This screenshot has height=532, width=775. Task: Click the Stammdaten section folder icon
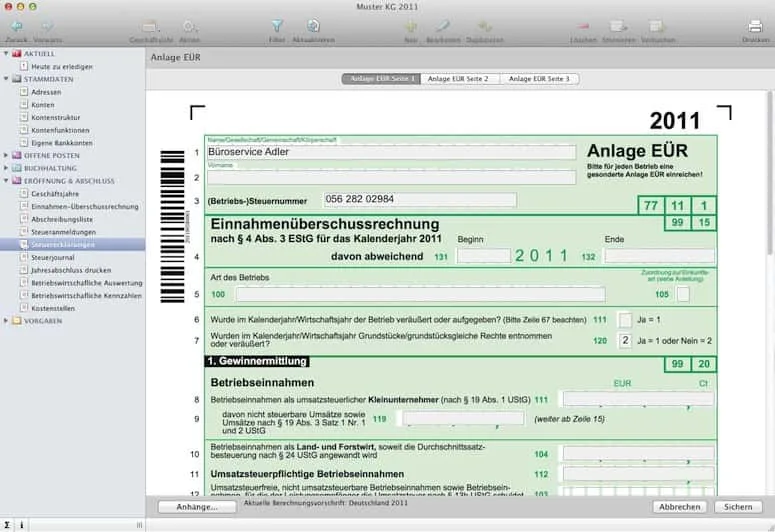(17, 79)
